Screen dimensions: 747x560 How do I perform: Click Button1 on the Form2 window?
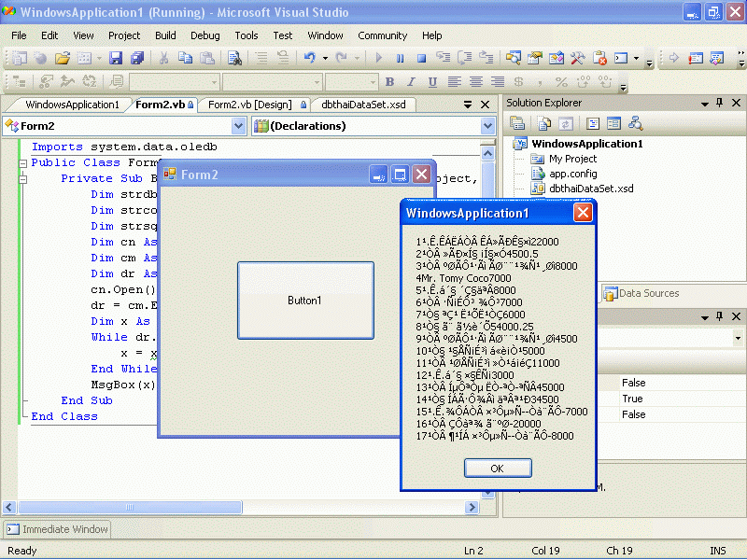(305, 301)
